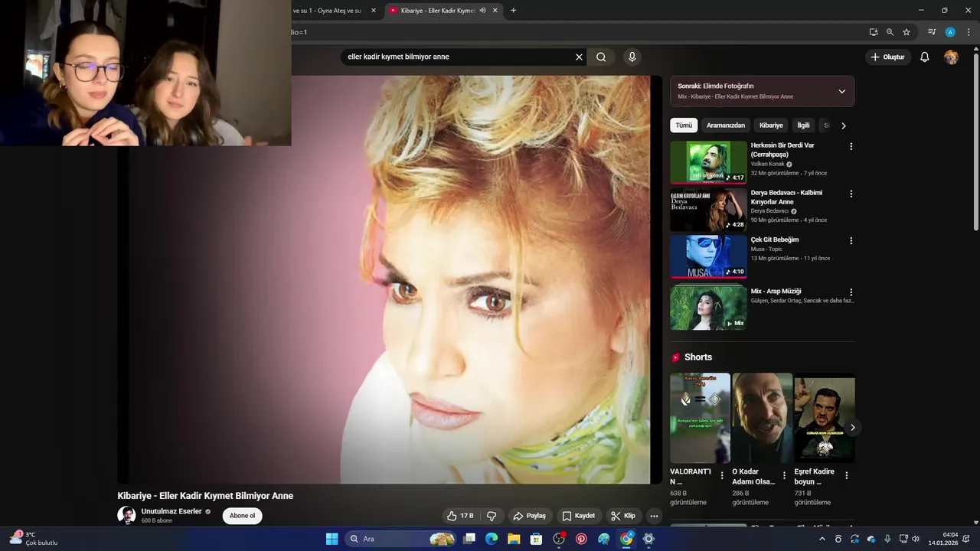Select the Tümü filter chip
Viewport: 980px width, 551px height.
[684, 126]
